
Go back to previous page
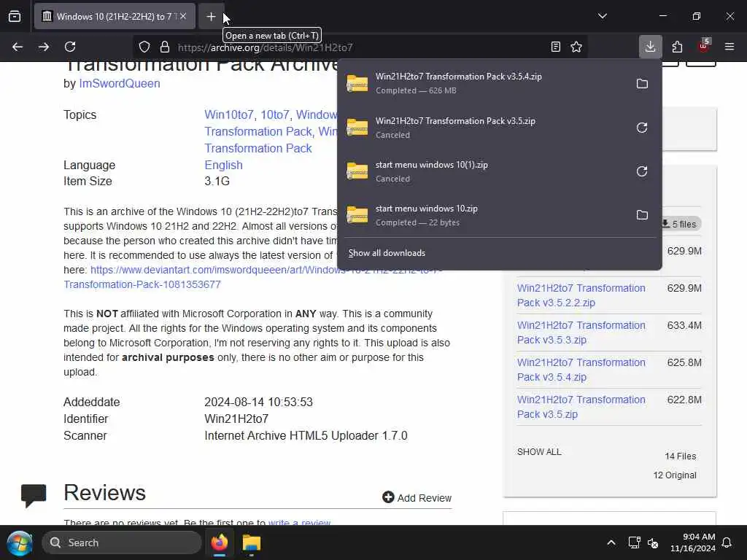(x=18, y=47)
